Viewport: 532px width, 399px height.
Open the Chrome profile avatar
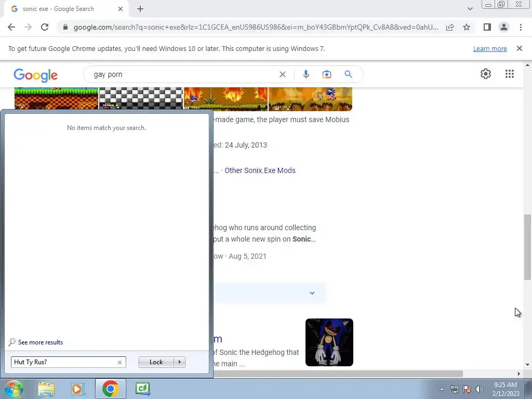(504, 27)
